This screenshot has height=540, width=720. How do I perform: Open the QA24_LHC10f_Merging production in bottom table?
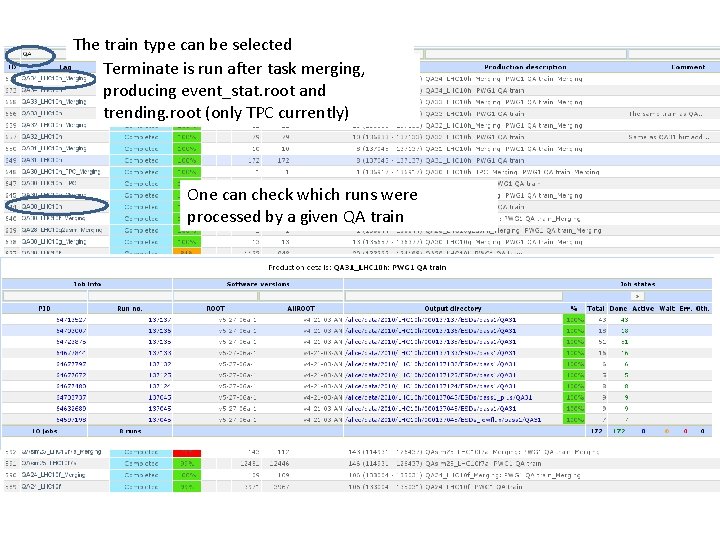coord(53,475)
